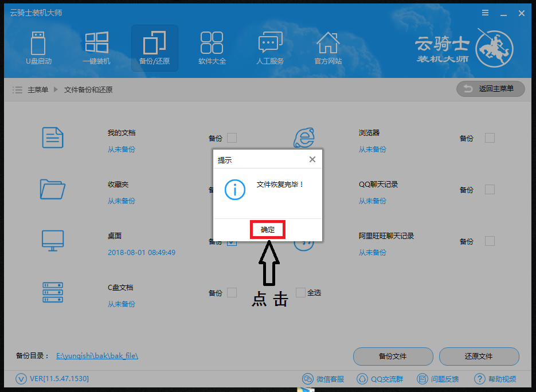Click the 云骑士装机大师 window title
This screenshot has height=392, width=536.
click(36, 13)
